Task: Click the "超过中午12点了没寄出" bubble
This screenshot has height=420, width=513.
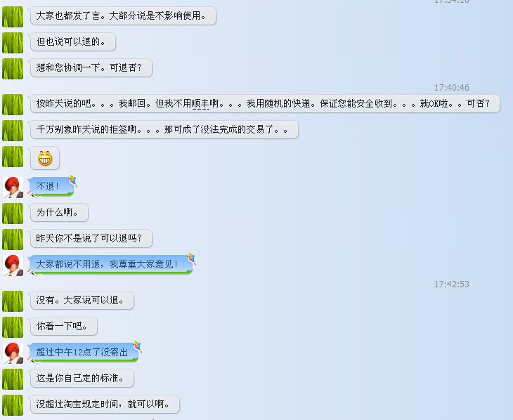Action: (84, 352)
